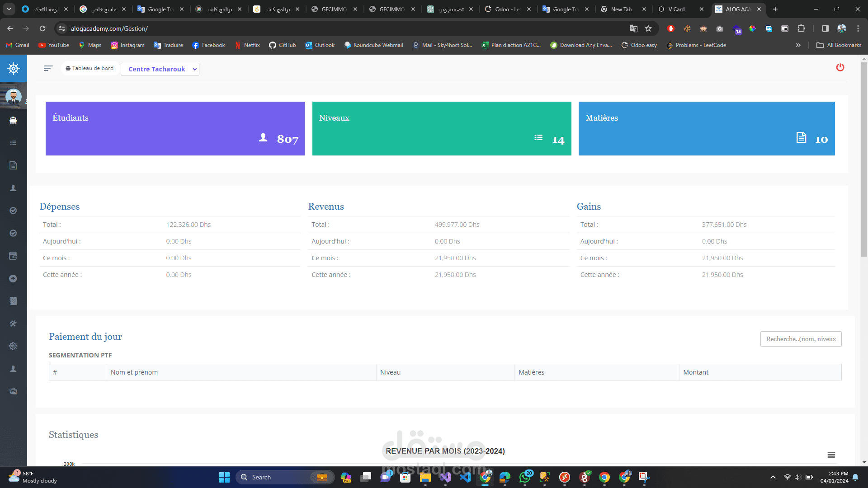
Task: Click the ship wheel logo in sidebar
Action: (x=14, y=69)
